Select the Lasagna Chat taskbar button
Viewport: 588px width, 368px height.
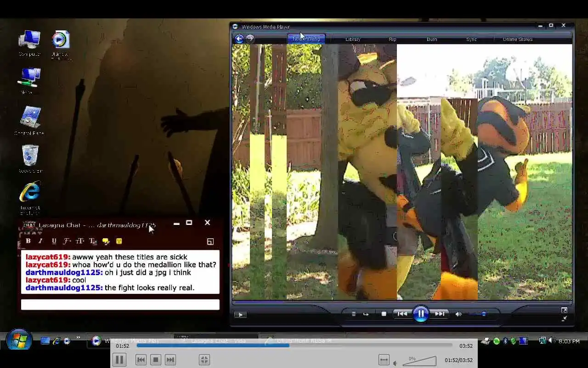(x=216, y=341)
